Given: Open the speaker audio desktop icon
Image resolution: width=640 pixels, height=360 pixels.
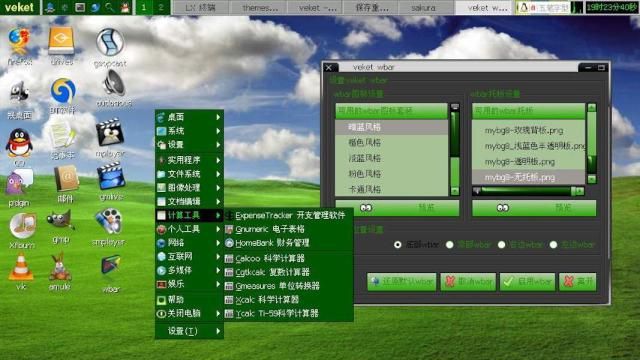Looking at the screenshot, I should point(113,83).
